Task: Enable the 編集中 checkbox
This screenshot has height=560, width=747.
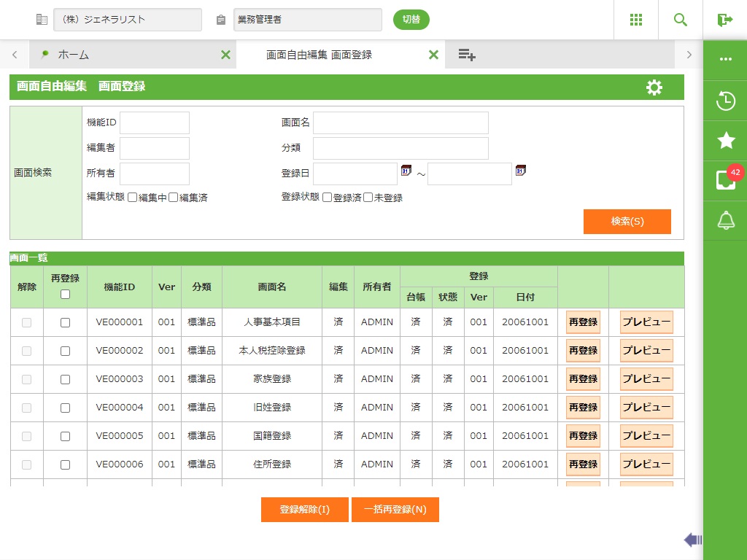Action: [x=132, y=198]
